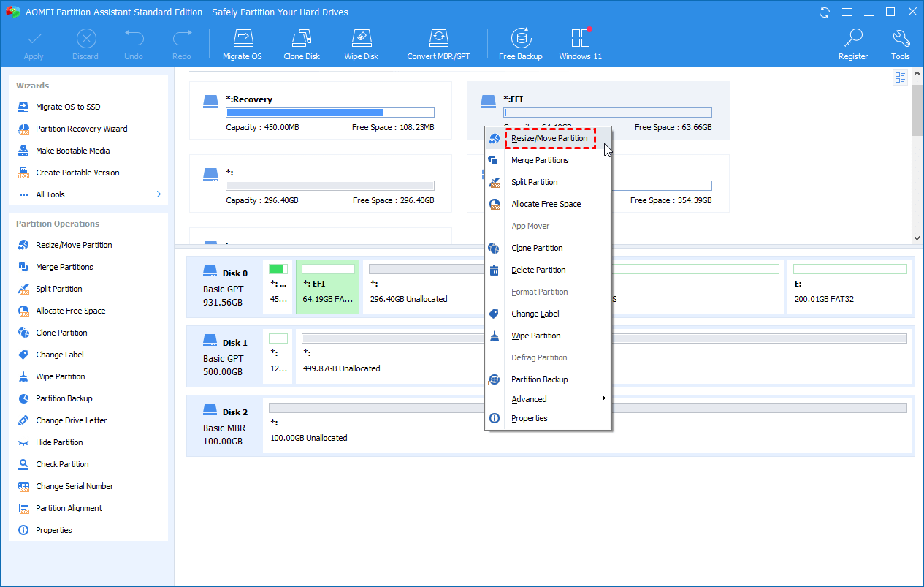Select the 296.40GB unallocated partition card
The height and width of the screenshot is (587, 924).
click(321, 183)
